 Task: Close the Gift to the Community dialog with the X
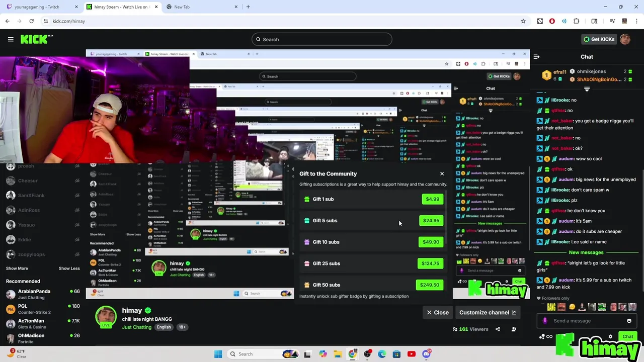coord(442,174)
